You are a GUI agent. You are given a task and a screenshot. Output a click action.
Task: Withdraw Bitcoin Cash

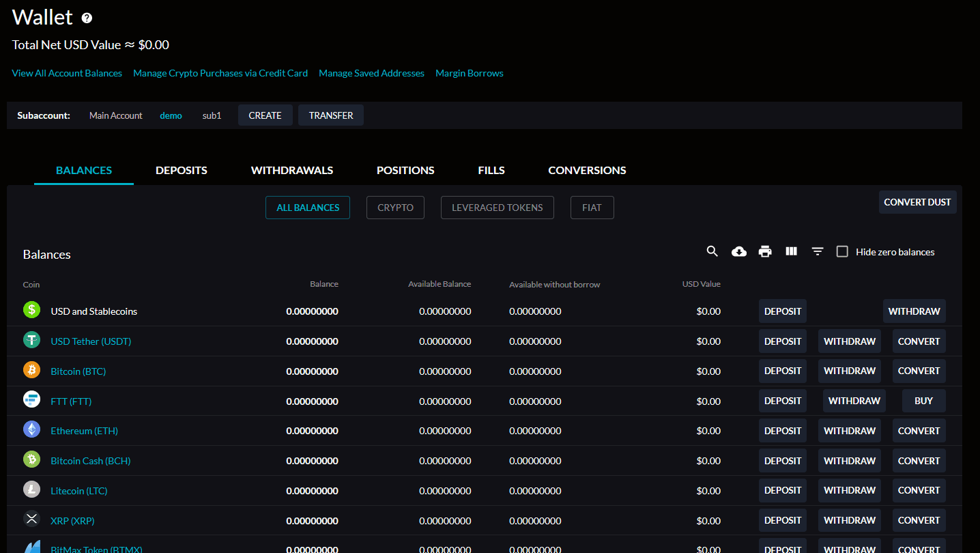[x=849, y=461]
